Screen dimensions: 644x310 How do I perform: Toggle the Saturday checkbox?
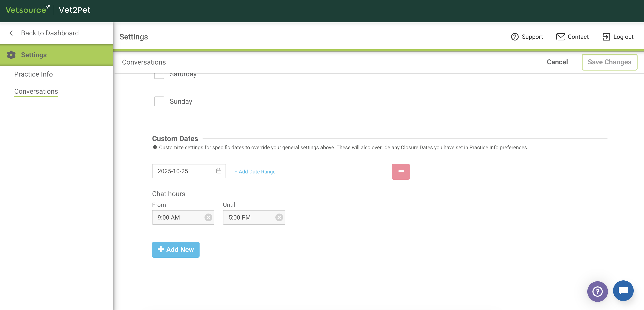(159, 76)
